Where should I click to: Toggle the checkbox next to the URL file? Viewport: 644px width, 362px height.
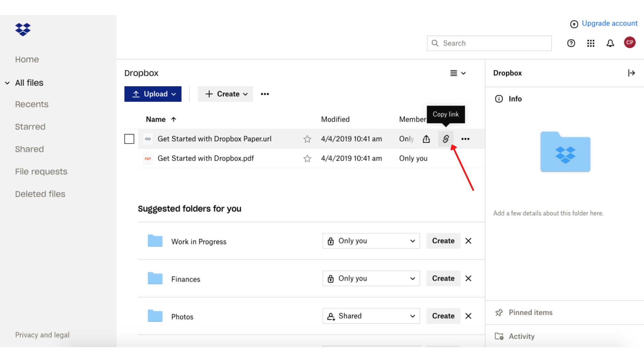[x=129, y=139]
